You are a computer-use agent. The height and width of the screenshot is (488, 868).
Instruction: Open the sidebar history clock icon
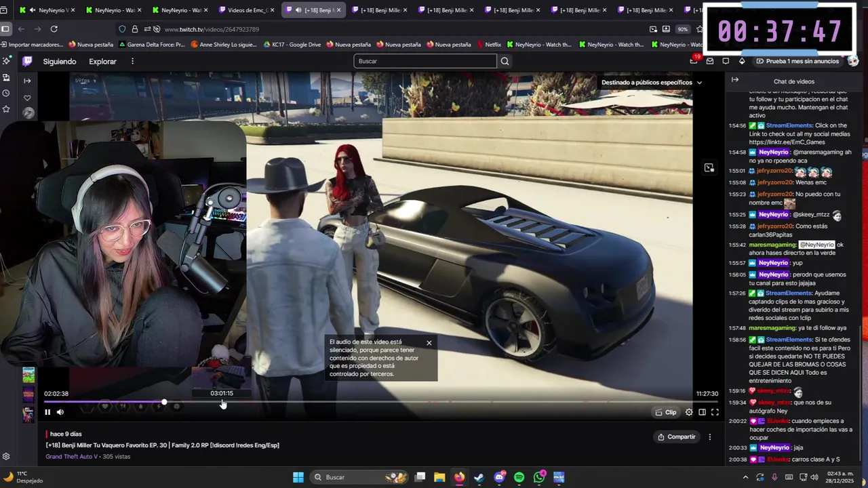click(6, 93)
